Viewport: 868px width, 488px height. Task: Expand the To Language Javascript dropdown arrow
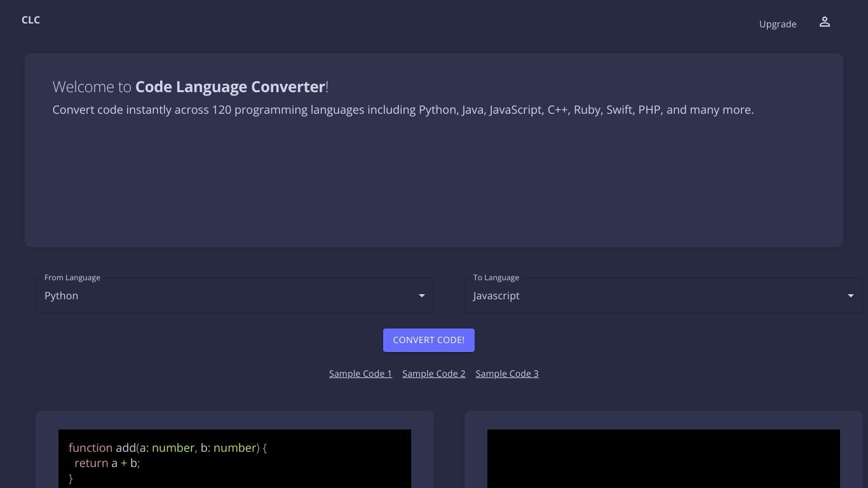[x=850, y=295]
